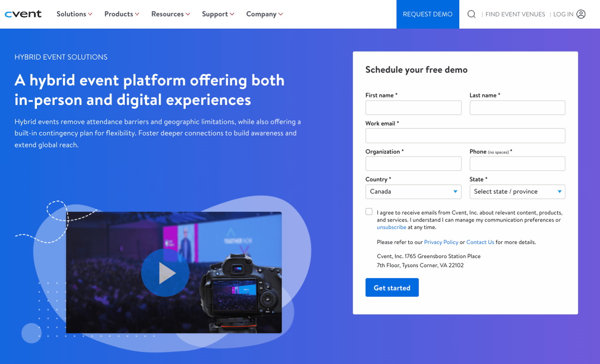Click the 'HYBRID EVENT SOLUTIONS' text
The height and width of the screenshot is (364, 600).
[61, 57]
